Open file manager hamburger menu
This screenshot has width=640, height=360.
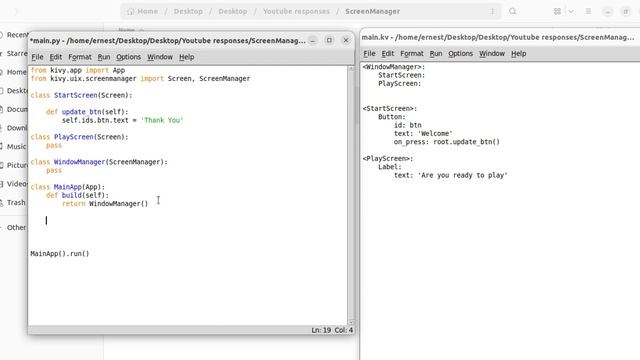(x=588, y=11)
